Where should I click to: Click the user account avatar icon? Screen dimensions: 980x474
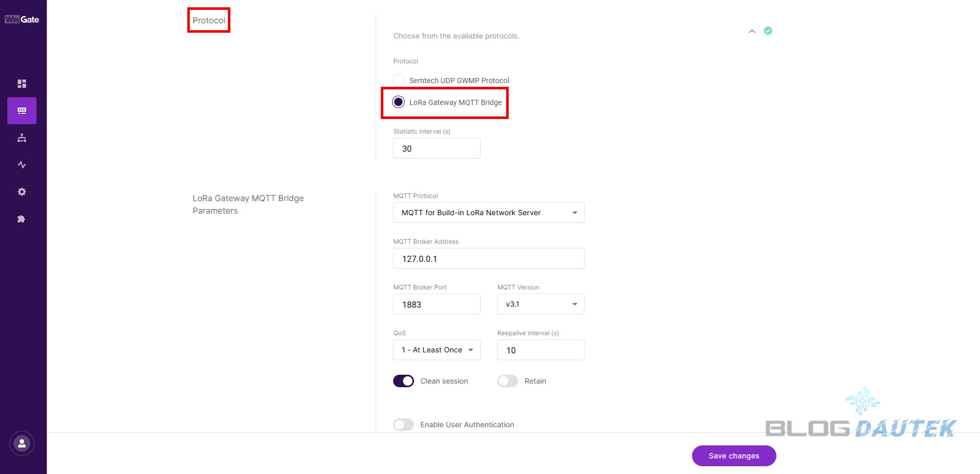[22, 444]
